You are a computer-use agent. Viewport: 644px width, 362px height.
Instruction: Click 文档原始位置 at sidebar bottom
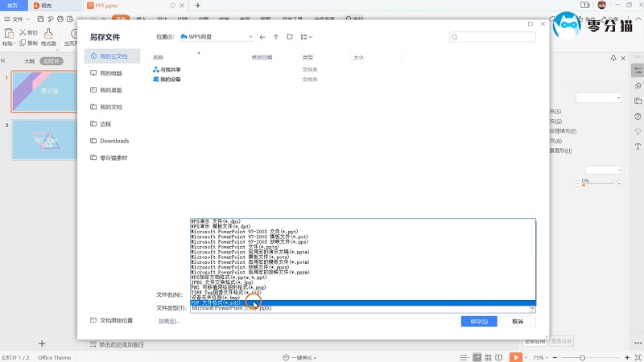point(111,320)
